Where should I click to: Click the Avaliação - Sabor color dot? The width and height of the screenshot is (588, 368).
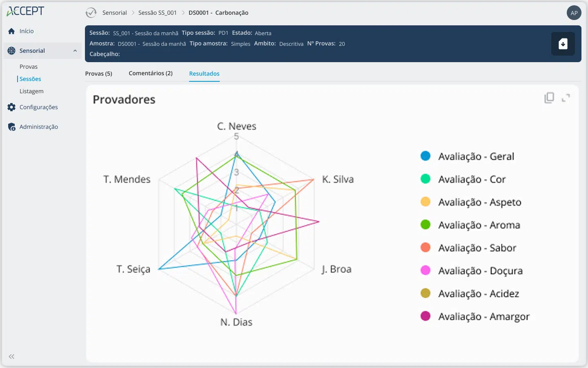[x=425, y=247]
